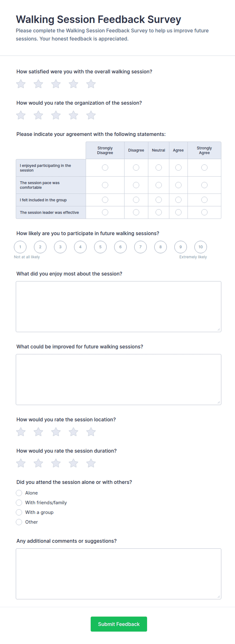Select Strongly Agree for enjoyed participating
The image size is (235, 644).
204,168
